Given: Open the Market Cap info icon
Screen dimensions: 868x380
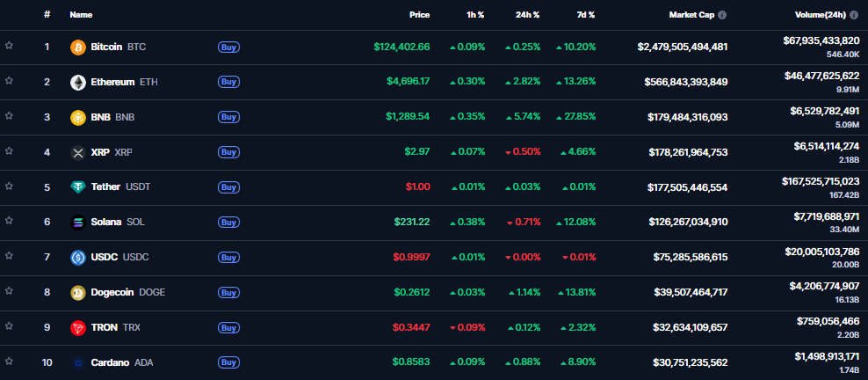Looking at the screenshot, I should [722, 15].
